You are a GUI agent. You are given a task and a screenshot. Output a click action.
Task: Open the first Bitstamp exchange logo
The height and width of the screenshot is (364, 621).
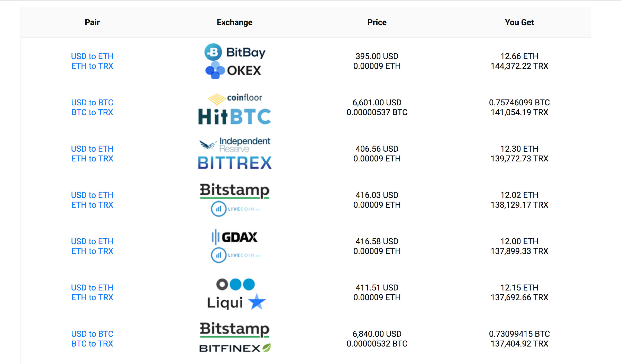point(234,191)
